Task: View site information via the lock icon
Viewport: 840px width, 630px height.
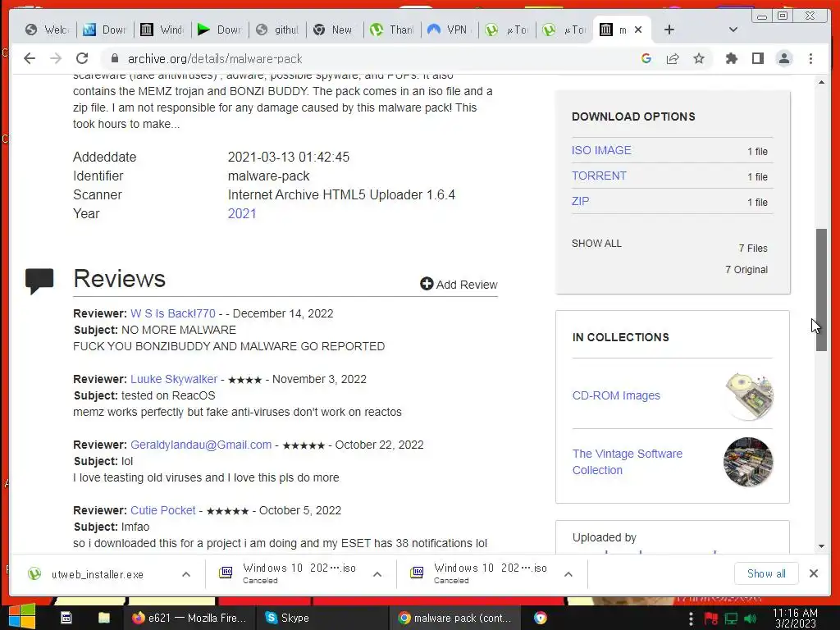Action: click(x=114, y=58)
